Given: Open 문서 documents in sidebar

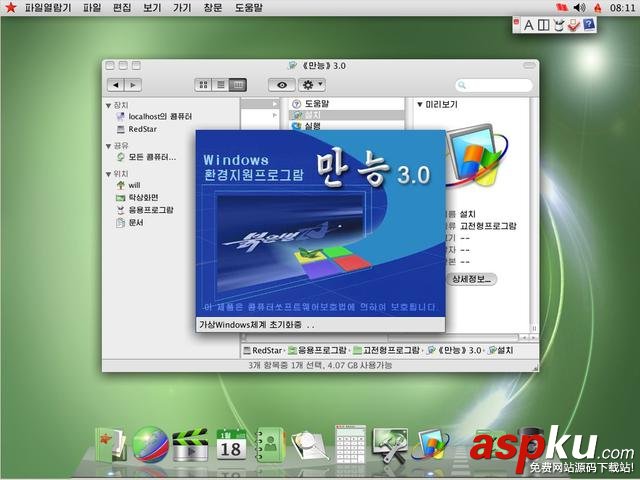Looking at the screenshot, I should (130, 222).
